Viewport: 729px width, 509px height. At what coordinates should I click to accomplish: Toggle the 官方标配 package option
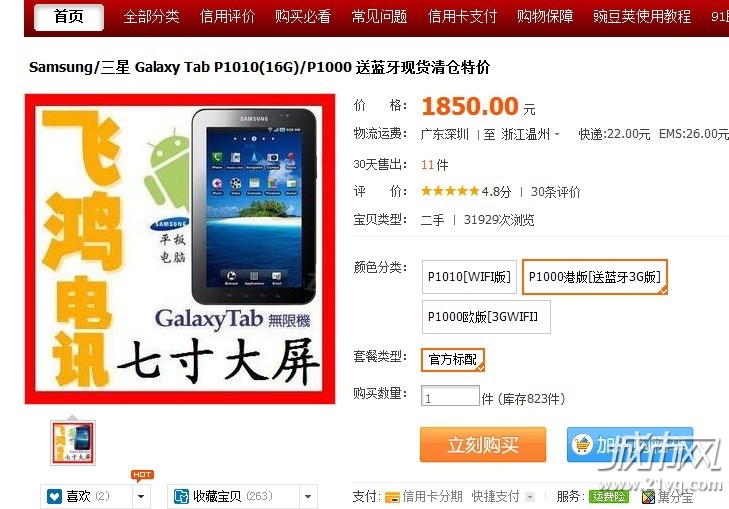(x=453, y=360)
